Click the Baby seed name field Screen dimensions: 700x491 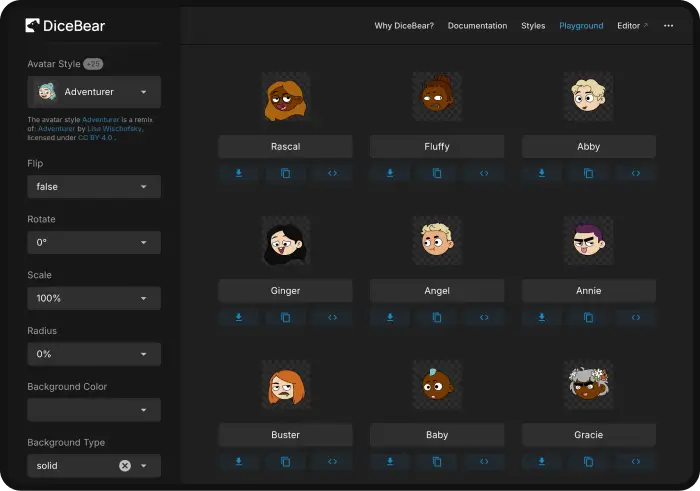[x=437, y=435]
